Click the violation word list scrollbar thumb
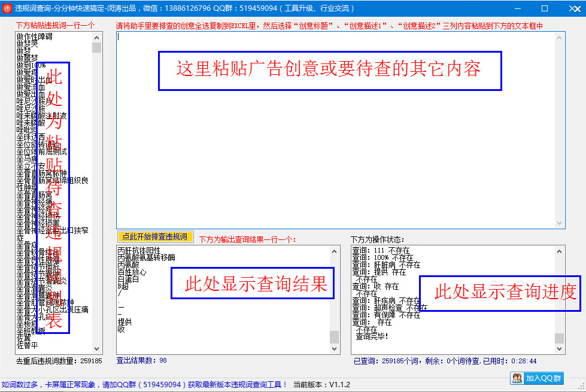 click(97, 47)
